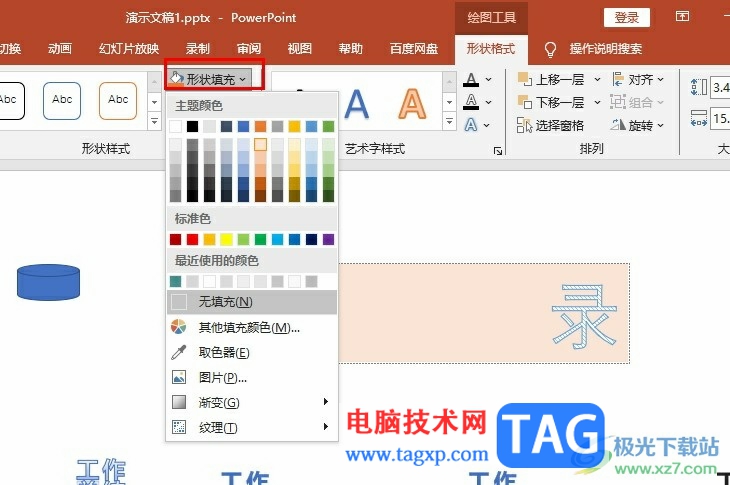Open the 审阅 review tab
Screen dimensions: 730x485
pyautogui.click(x=249, y=48)
